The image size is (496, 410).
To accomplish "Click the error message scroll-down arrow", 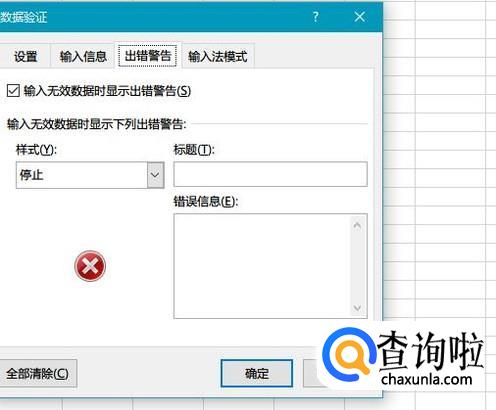I will click(x=357, y=307).
